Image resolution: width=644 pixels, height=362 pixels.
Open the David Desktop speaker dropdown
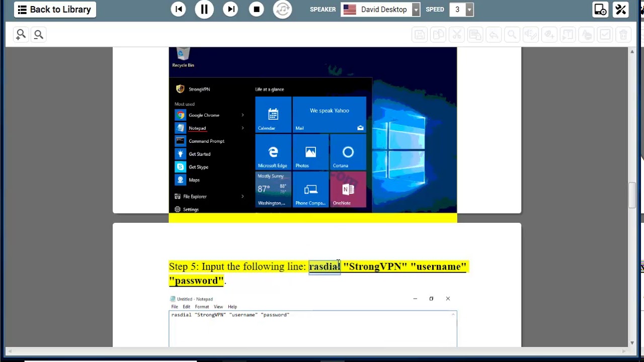tap(416, 10)
